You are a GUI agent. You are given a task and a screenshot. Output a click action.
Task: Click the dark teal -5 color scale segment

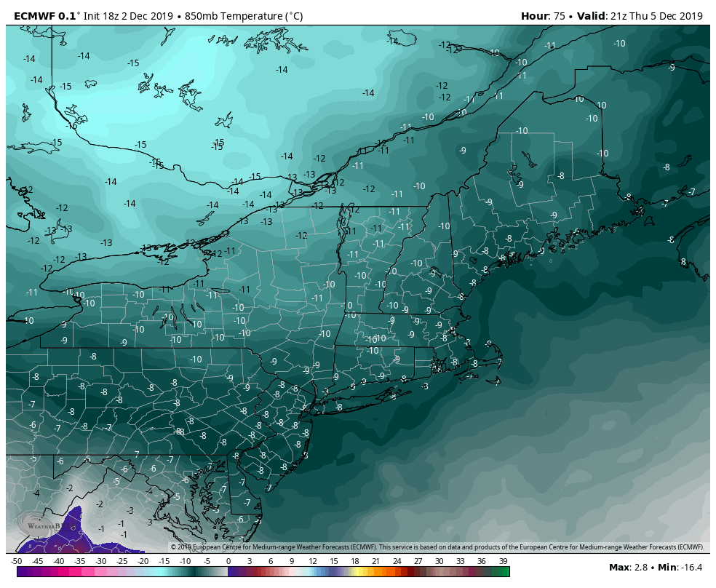tap(207, 572)
